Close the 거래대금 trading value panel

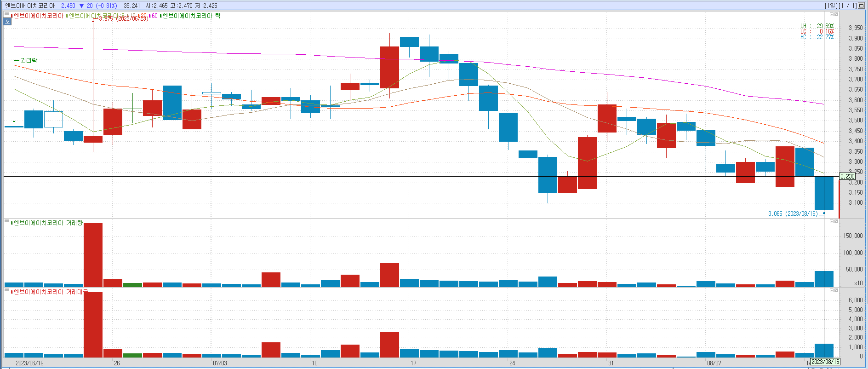point(836,290)
